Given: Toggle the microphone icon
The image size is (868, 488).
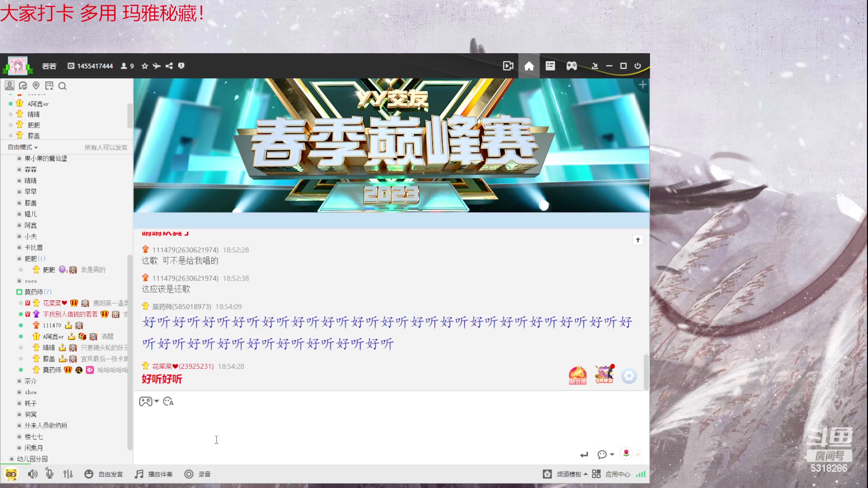Looking at the screenshot, I should [50, 473].
